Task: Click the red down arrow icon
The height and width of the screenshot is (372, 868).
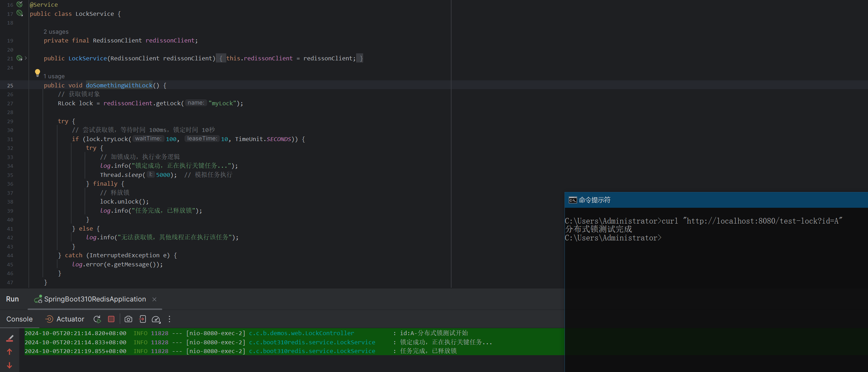Action: 9,365
